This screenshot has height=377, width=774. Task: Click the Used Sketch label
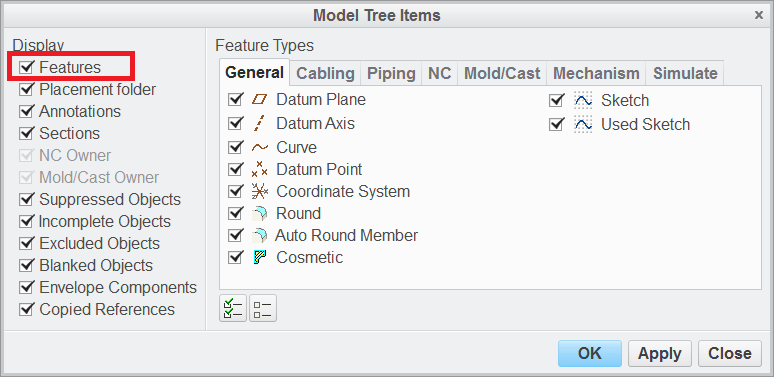(645, 124)
